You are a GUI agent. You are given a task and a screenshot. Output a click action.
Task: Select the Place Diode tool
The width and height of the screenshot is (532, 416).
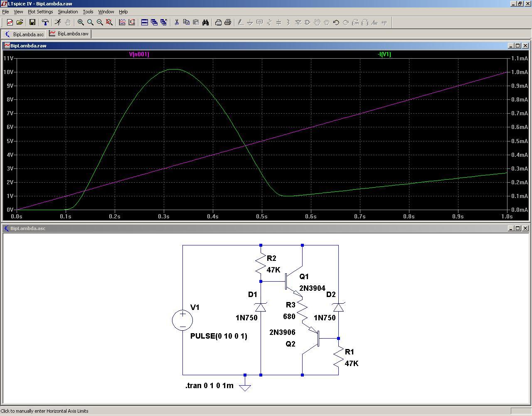pyautogui.click(x=298, y=22)
